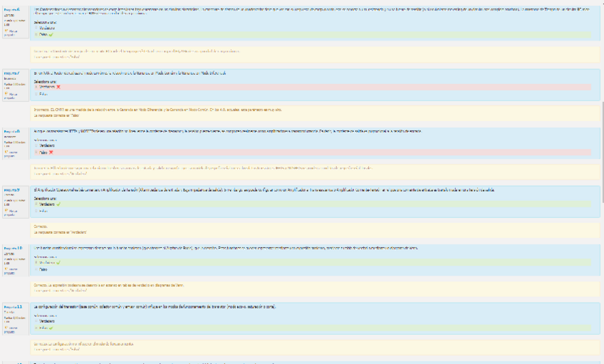Click question 7 statement about Modo Común

(x=130, y=73)
